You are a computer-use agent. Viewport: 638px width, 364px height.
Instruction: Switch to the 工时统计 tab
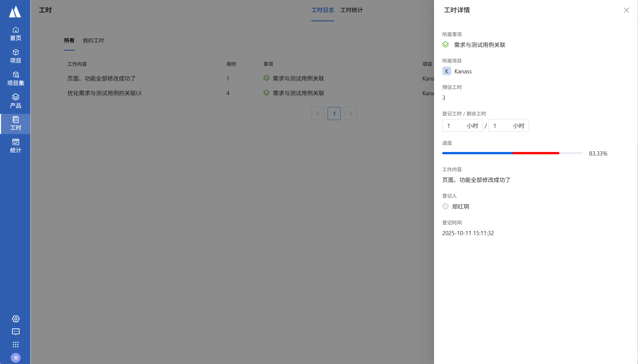click(351, 10)
